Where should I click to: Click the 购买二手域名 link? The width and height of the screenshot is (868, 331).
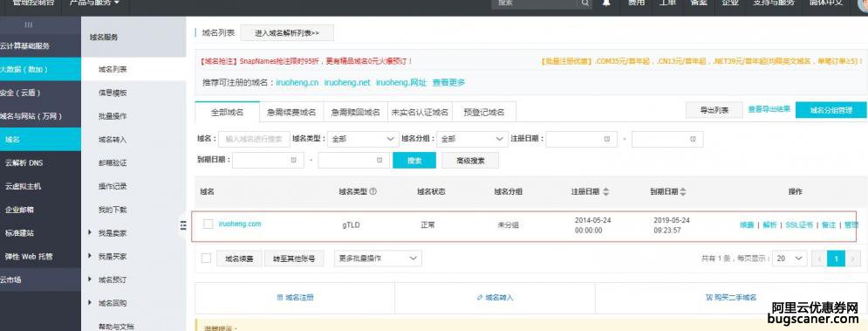coord(731,298)
